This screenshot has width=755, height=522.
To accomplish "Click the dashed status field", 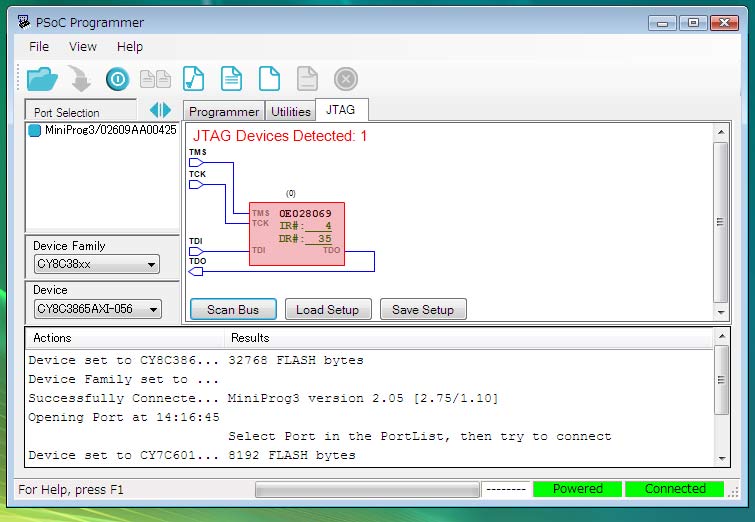I will click(506, 489).
